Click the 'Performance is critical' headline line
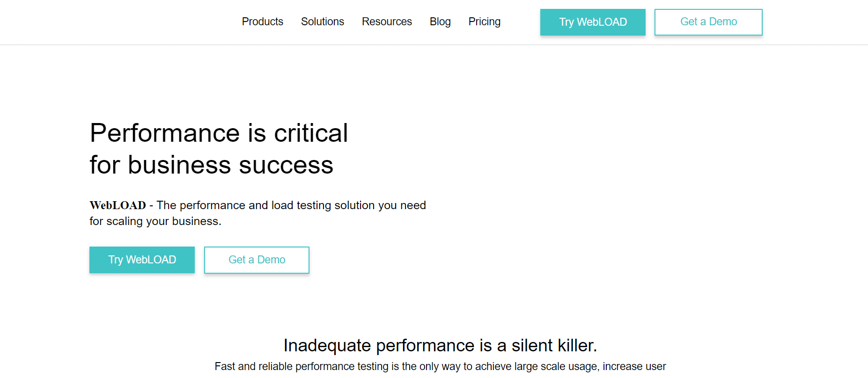The height and width of the screenshot is (378, 868). [x=219, y=133]
